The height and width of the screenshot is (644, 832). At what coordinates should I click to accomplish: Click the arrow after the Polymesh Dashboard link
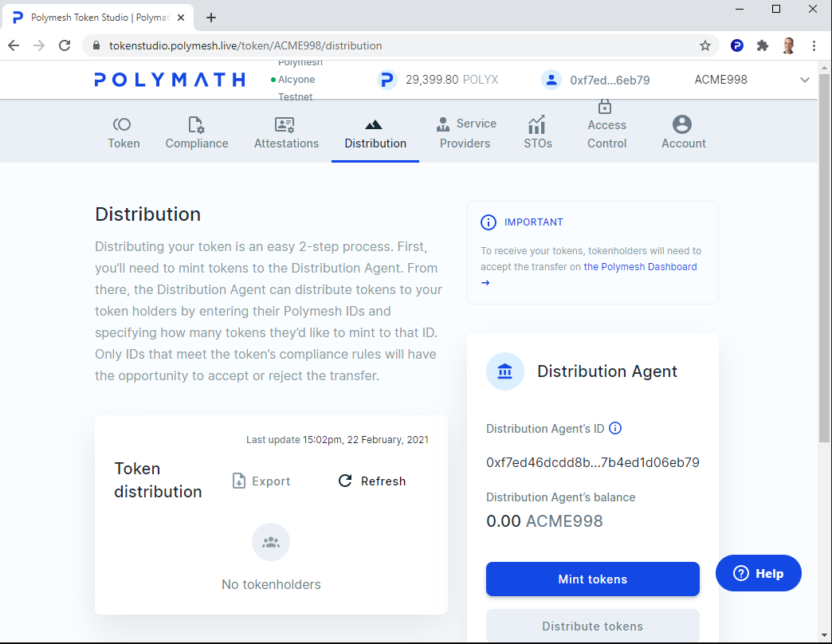(485, 283)
